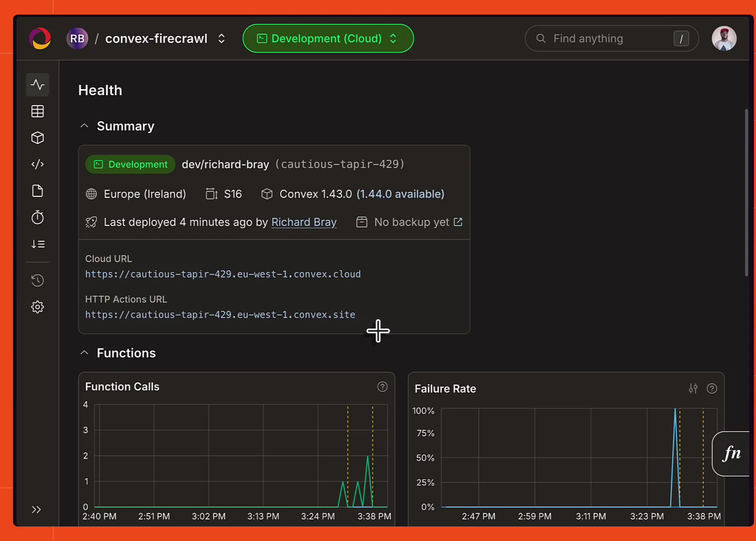Copy the convex.cloud Cloud URL

[223, 274]
